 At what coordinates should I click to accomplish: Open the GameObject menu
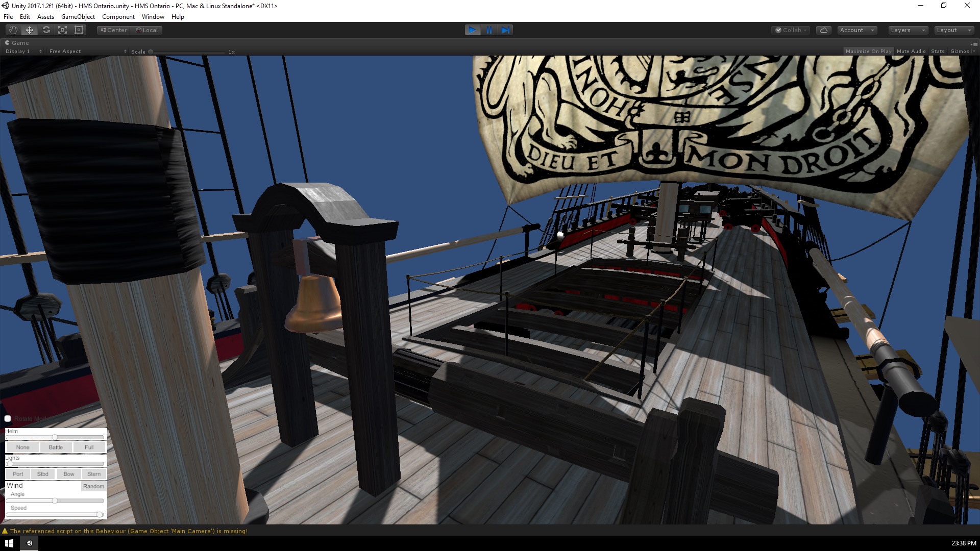(78, 17)
